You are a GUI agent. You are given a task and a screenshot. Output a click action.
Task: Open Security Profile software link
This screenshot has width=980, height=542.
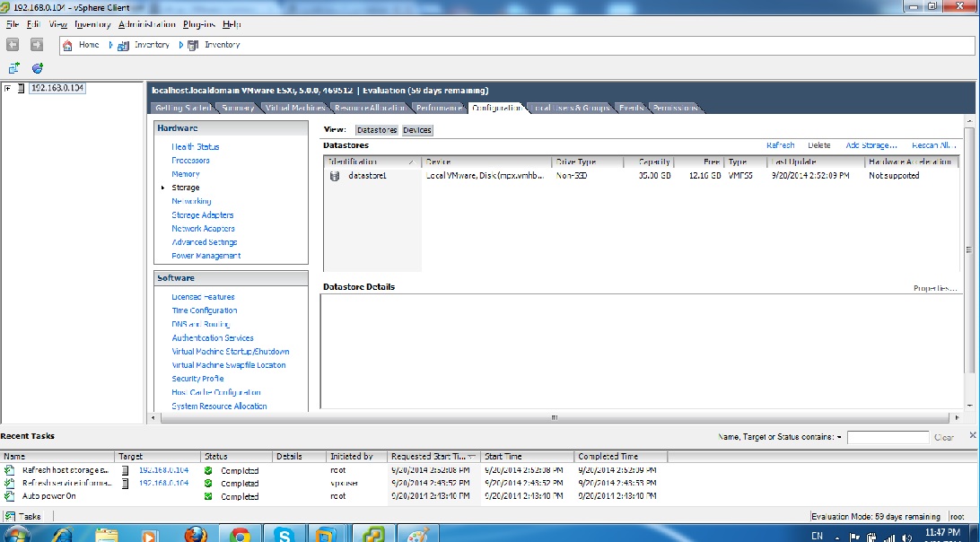click(197, 379)
